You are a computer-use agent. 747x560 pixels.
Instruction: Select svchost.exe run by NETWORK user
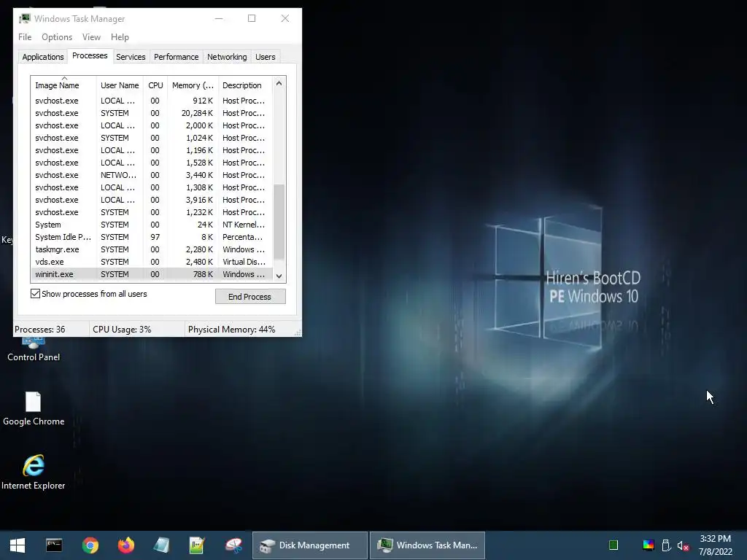pos(152,175)
